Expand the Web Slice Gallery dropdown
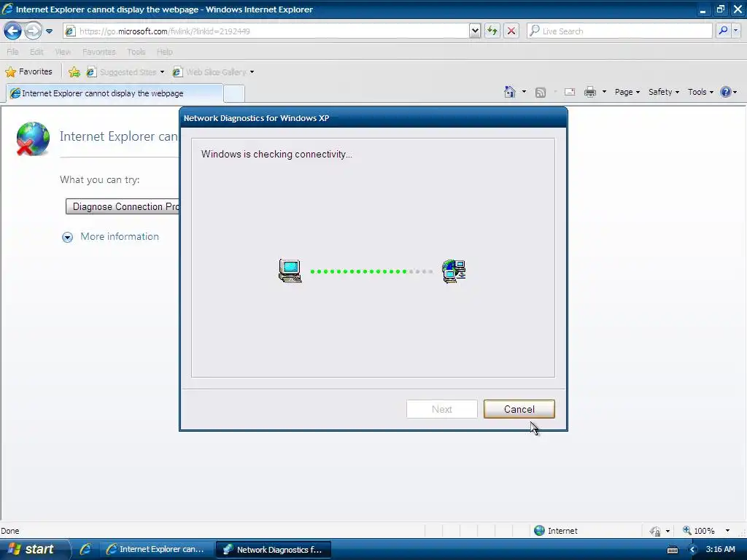The width and height of the screenshot is (747, 560). point(252,72)
